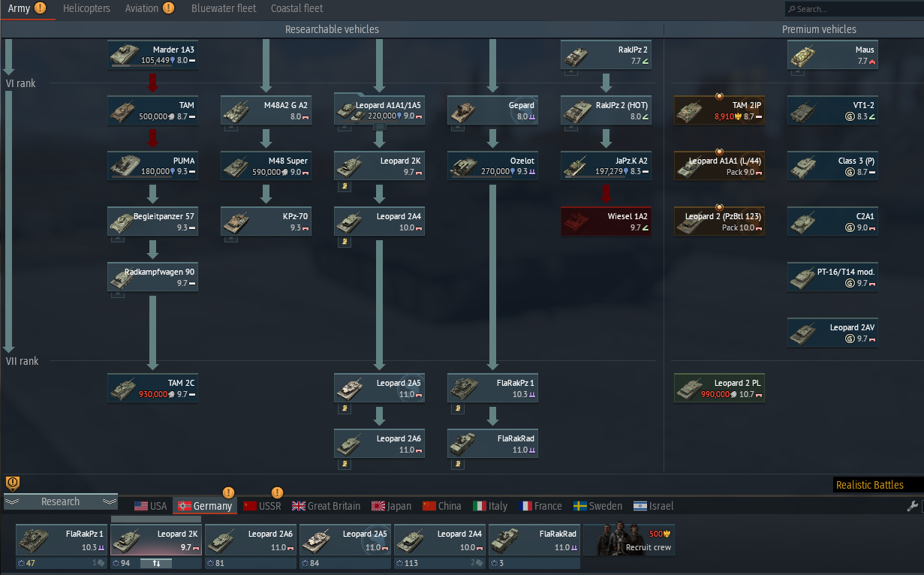Open the Coastal fleet tab

click(297, 9)
